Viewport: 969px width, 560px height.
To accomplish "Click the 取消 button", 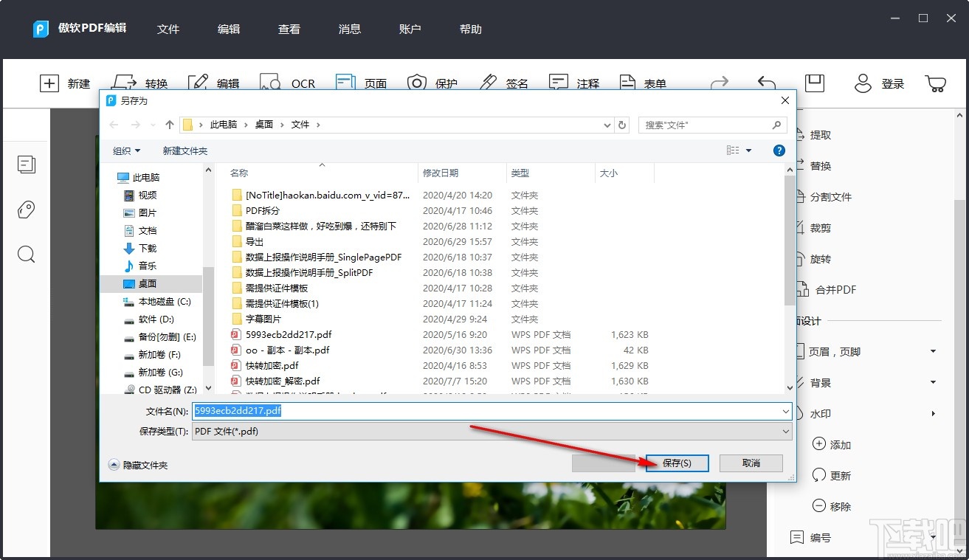I will 751,463.
